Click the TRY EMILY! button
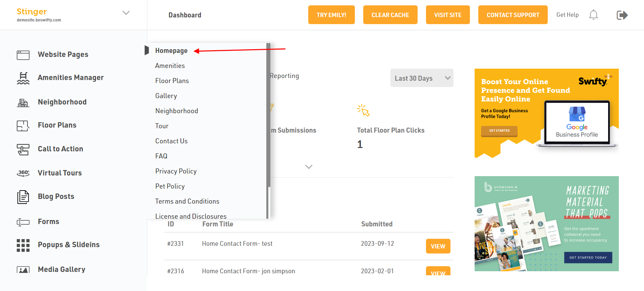 [331, 15]
